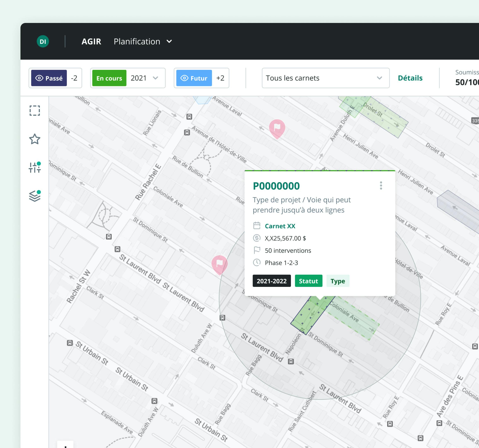Select the blue-grey project polygon on map
The image size is (479, 448).
[x=460, y=212]
